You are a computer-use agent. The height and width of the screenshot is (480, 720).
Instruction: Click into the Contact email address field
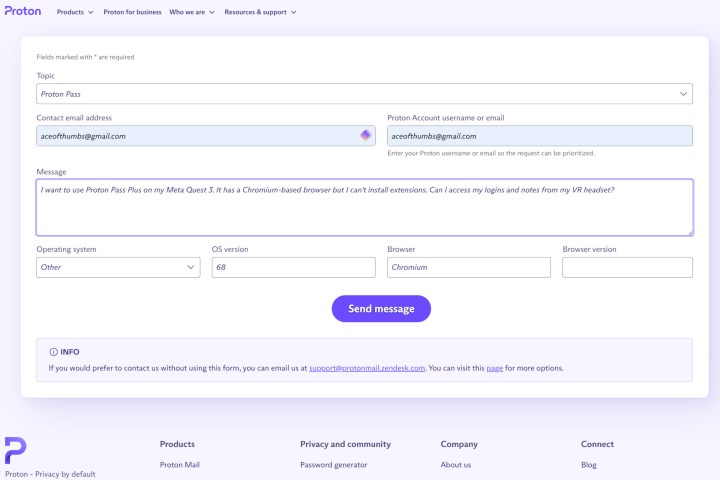pyautogui.click(x=195, y=136)
